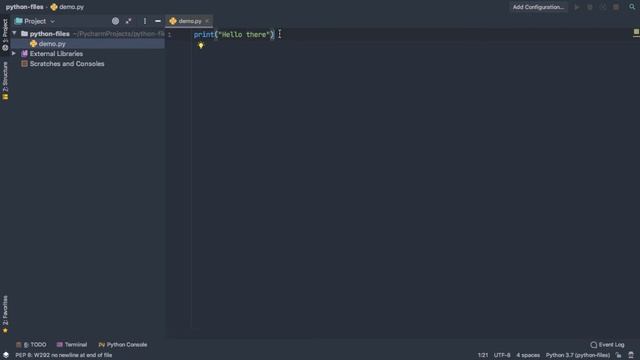The width and height of the screenshot is (640, 360).
Task: Click the collapse all icon in Project panel
Action: (129, 21)
